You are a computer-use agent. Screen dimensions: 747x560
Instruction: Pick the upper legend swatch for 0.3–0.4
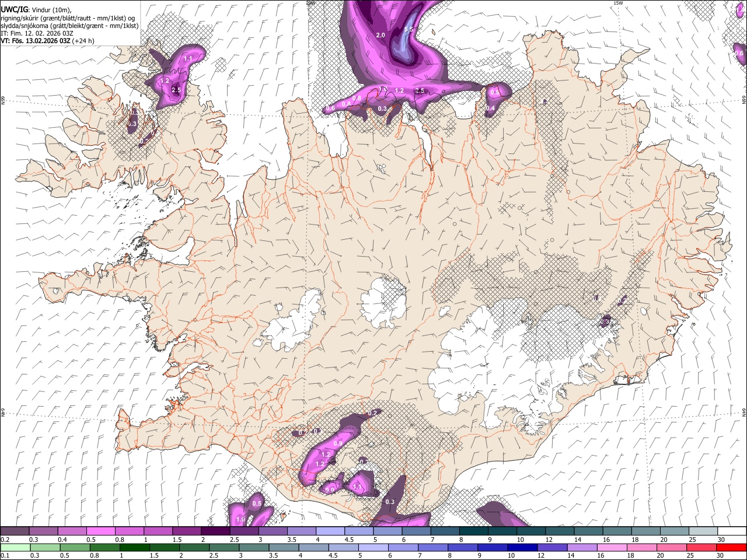click(x=44, y=531)
